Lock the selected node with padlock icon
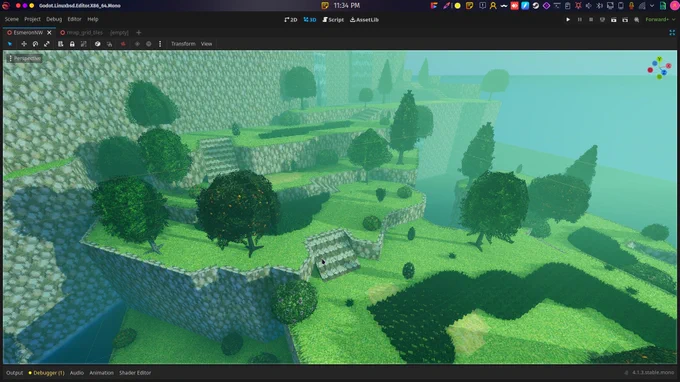This screenshot has height=382, width=680. (x=72, y=44)
